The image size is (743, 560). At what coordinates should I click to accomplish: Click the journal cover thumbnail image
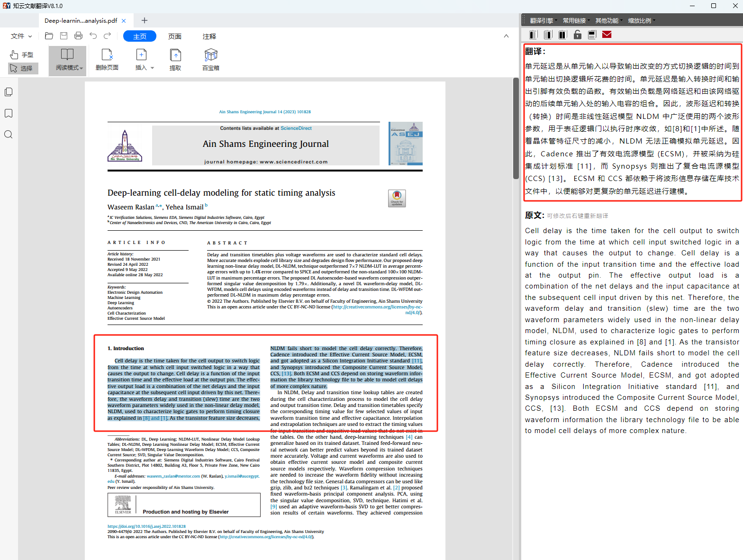click(x=406, y=144)
